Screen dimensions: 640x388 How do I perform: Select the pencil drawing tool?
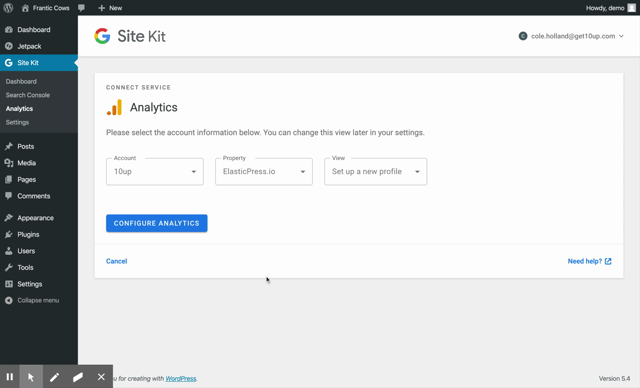tap(54, 377)
